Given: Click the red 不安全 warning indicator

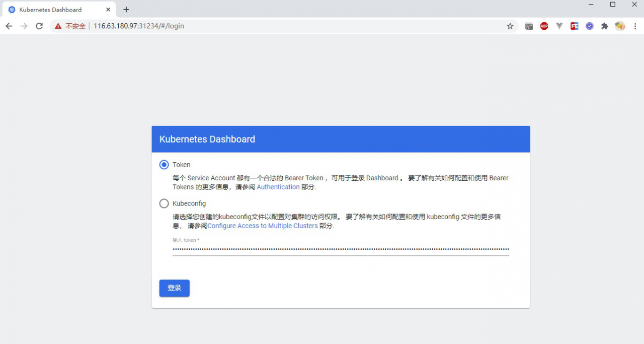Looking at the screenshot, I should click(73, 26).
